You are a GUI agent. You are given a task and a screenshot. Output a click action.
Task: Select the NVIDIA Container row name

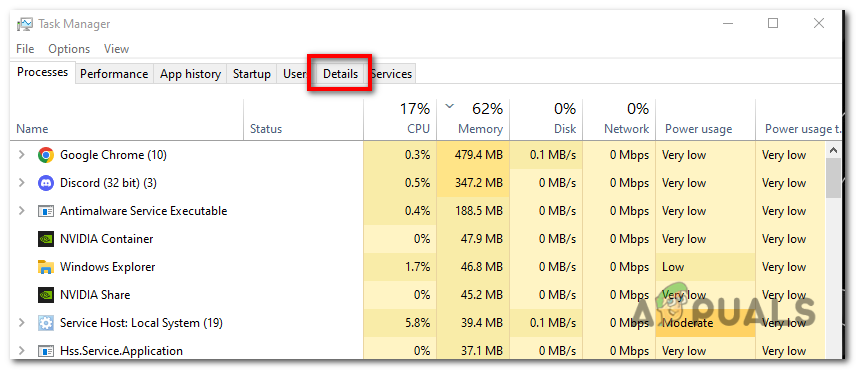coord(106,239)
